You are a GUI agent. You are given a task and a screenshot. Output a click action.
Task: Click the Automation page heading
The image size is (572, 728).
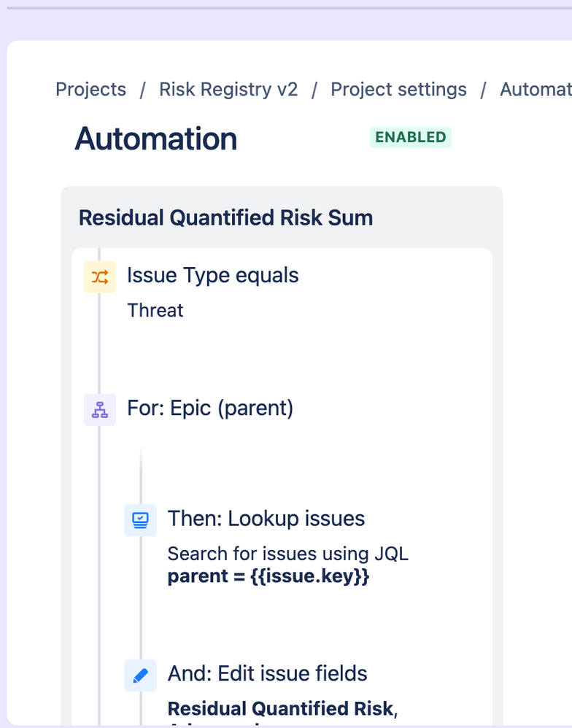click(x=155, y=139)
